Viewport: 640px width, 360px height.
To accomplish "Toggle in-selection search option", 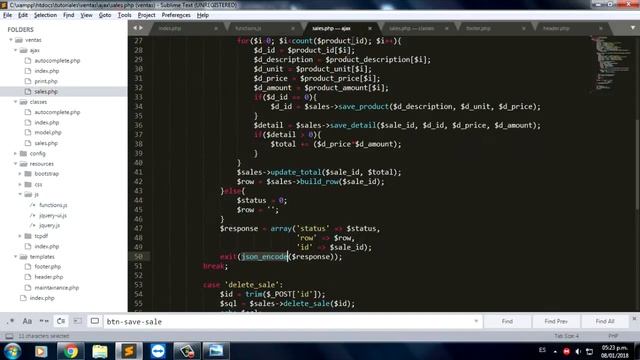I will 78,321.
